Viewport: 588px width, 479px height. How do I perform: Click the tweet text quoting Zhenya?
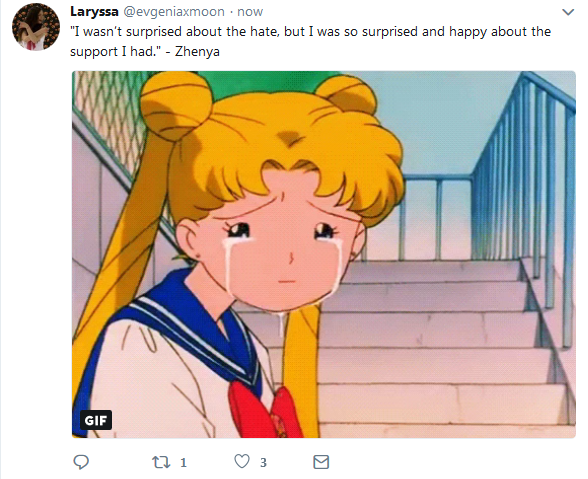(x=310, y=41)
